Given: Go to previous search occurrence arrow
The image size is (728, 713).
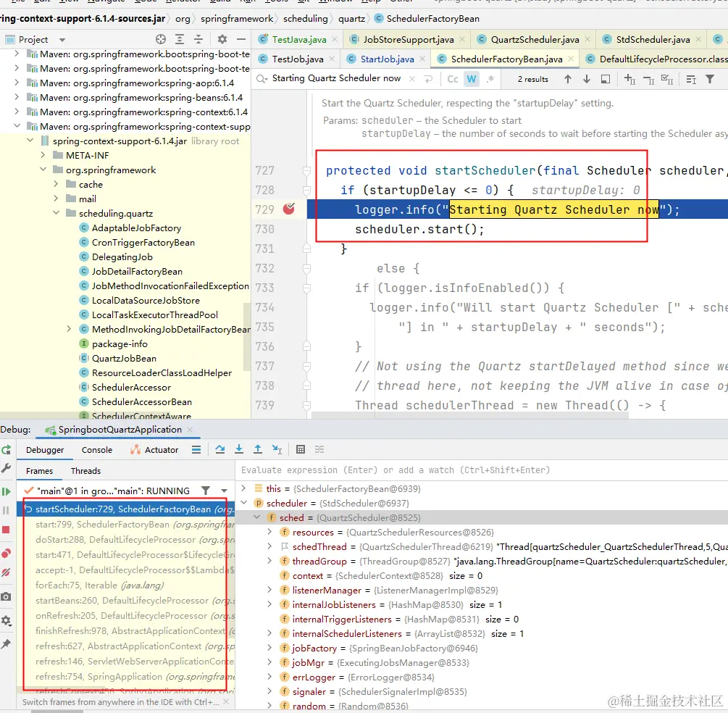Looking at the screenshot, I should tap(568, 79).
